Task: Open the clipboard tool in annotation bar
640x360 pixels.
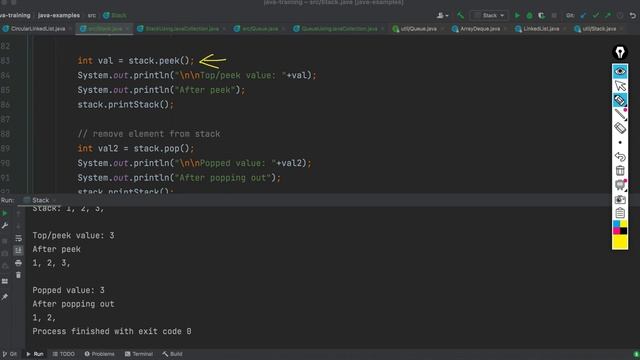Action: pyautogui.click(x=620, y=213)
